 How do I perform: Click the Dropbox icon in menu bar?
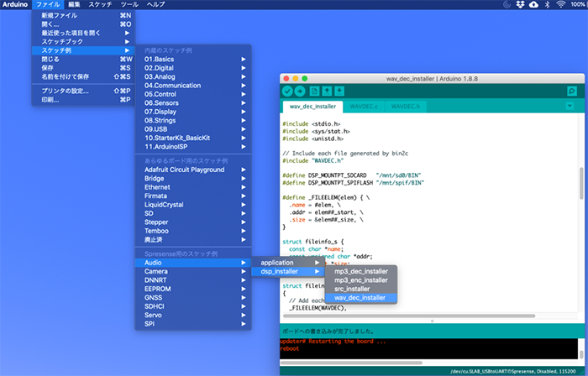521,5
